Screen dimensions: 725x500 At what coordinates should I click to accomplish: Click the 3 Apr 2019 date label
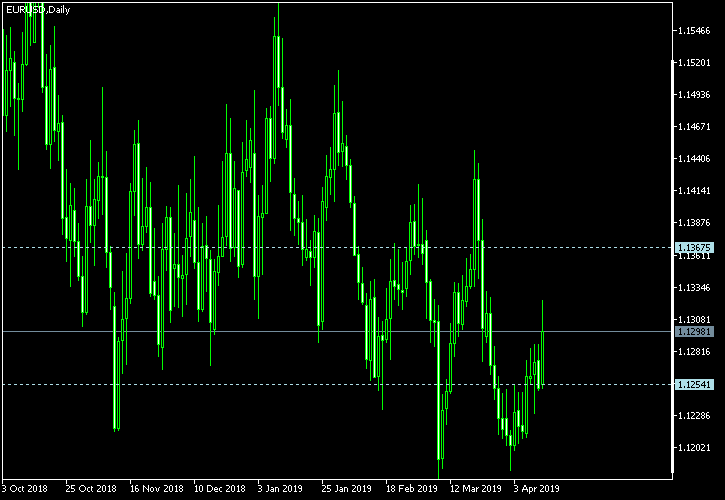[x=536, y=488]
